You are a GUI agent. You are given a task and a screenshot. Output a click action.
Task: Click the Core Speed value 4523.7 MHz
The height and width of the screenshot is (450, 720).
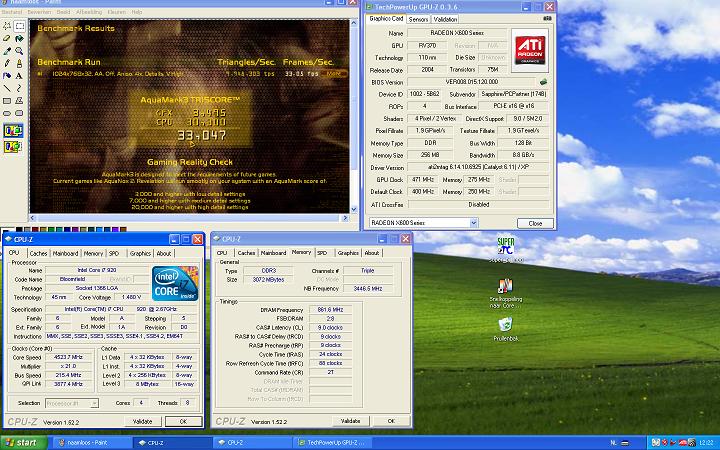pos(68,357)
